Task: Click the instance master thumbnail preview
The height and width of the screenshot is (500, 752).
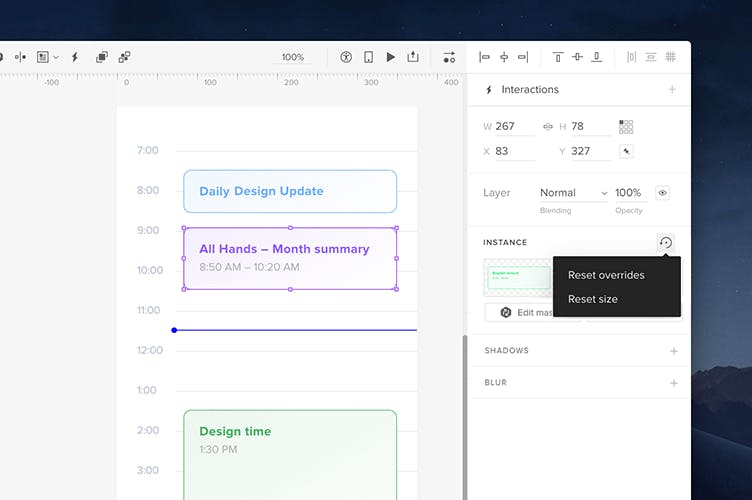Action: coord(518,278)
